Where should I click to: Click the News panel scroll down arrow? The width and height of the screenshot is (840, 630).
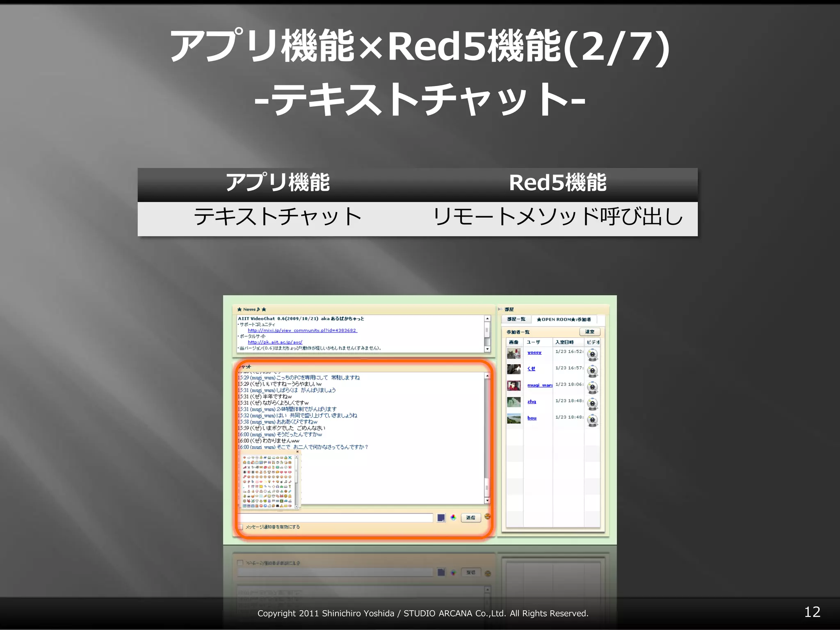tap(487, 349)
